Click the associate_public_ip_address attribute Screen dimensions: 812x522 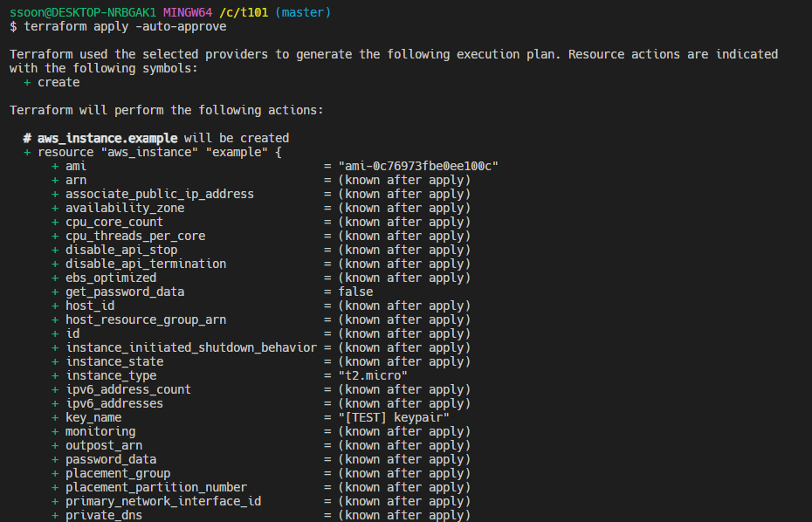(x=160, y=194)
